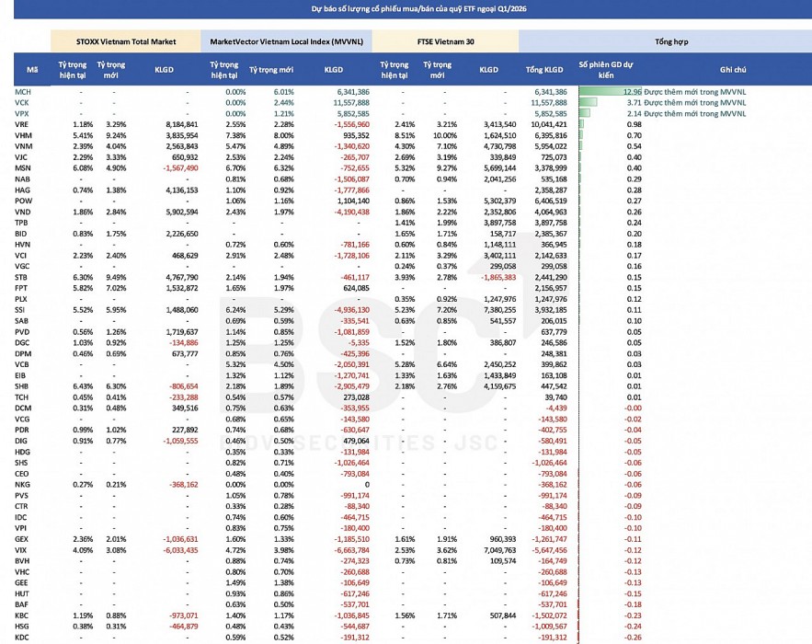Click the VCK ticker code
Image resolution: width=812 pixels, height=644 pixels.
coord(23,103)
